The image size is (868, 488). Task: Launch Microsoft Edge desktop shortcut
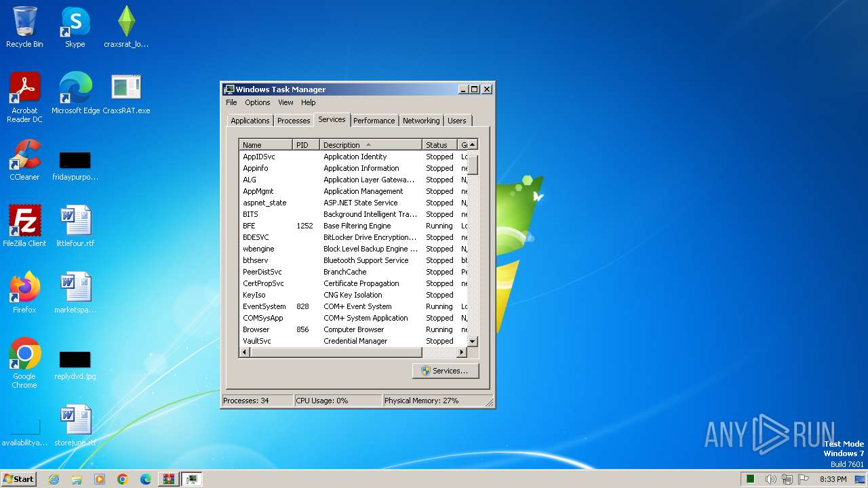pyautogui.click(x=75, y=94)
